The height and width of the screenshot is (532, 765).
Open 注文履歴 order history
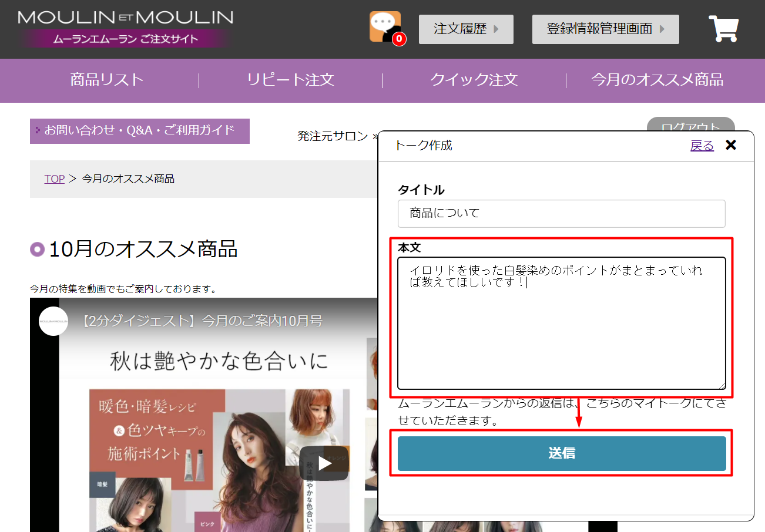point(466,29)
